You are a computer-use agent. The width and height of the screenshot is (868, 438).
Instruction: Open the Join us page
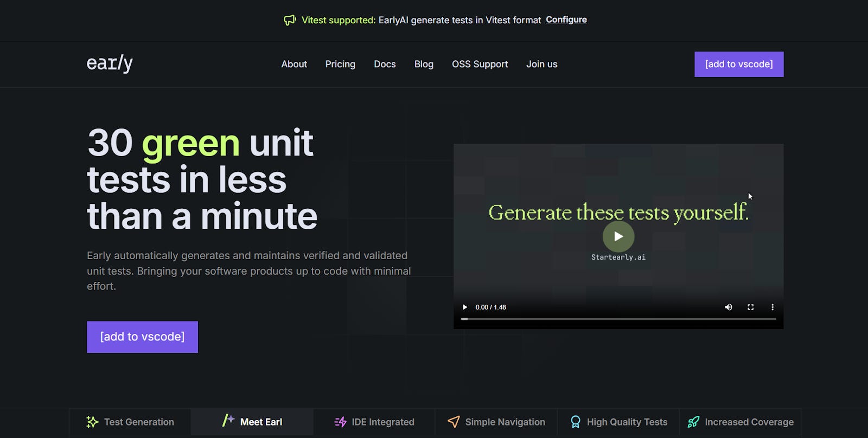pyautogui.click(x=542, y=64)
